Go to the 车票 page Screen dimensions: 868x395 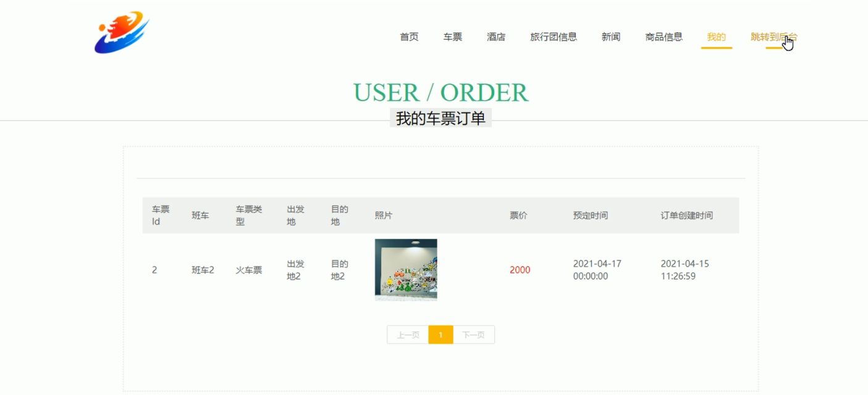coord(453,37)
